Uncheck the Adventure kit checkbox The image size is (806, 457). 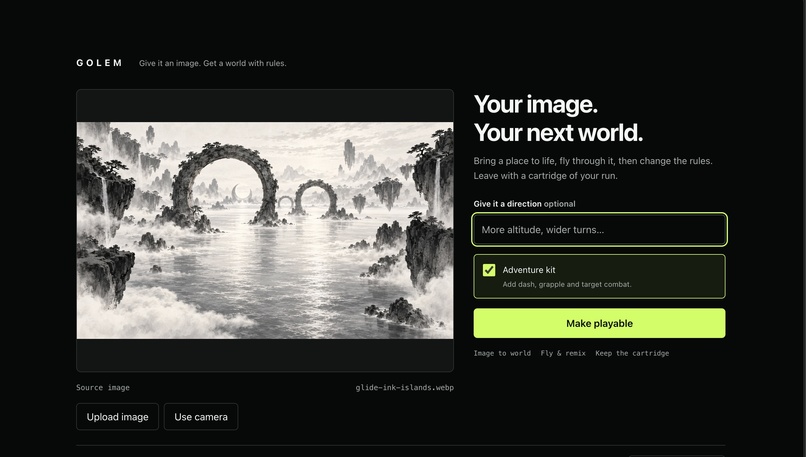click(489, 270)
